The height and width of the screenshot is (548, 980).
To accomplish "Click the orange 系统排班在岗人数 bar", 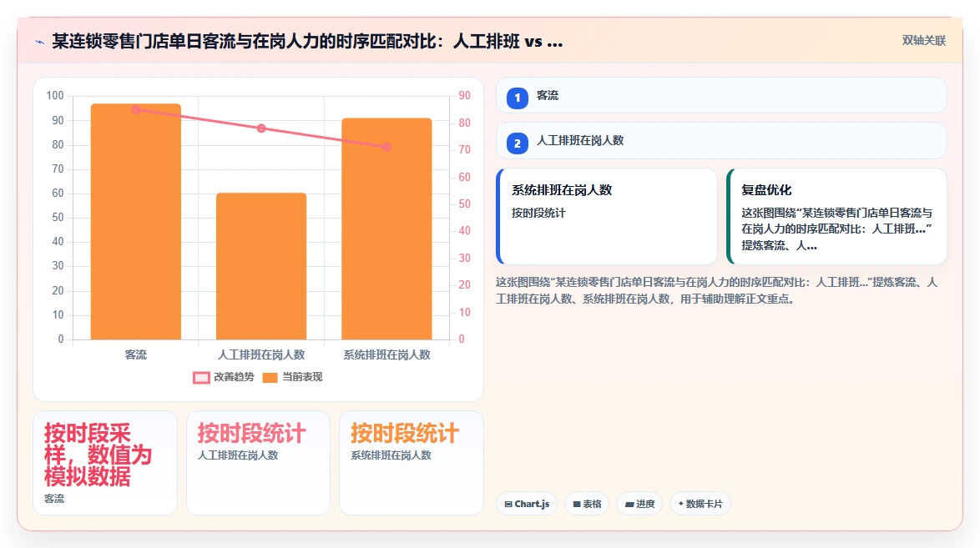I will 386,229.
